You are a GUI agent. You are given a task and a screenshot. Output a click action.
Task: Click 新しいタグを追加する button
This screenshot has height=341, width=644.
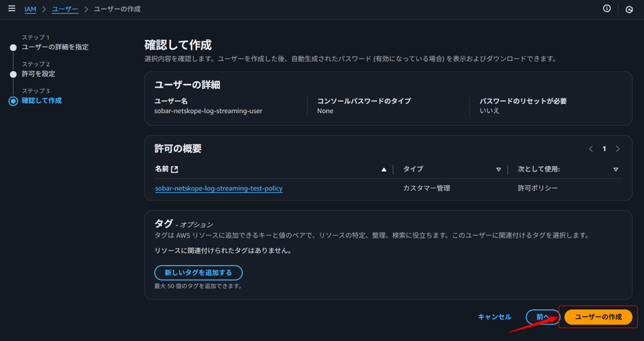tap(199, 273)
